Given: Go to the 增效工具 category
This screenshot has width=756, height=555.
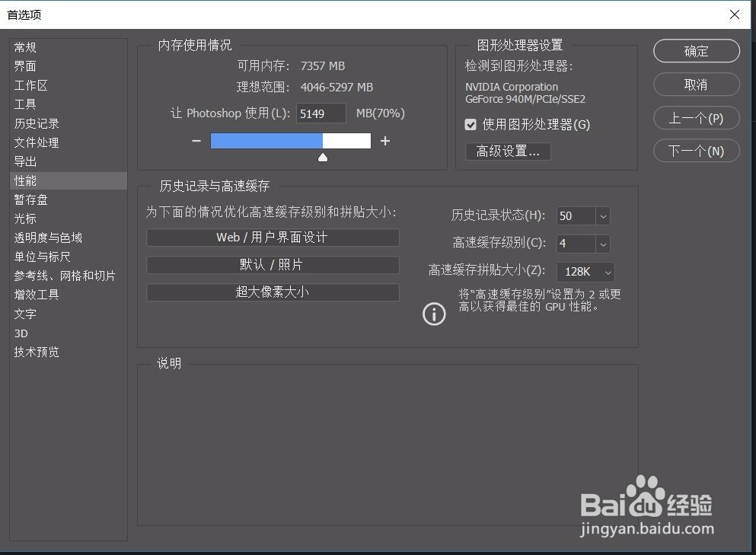Looking at the screenshot, I should [69, 295].
